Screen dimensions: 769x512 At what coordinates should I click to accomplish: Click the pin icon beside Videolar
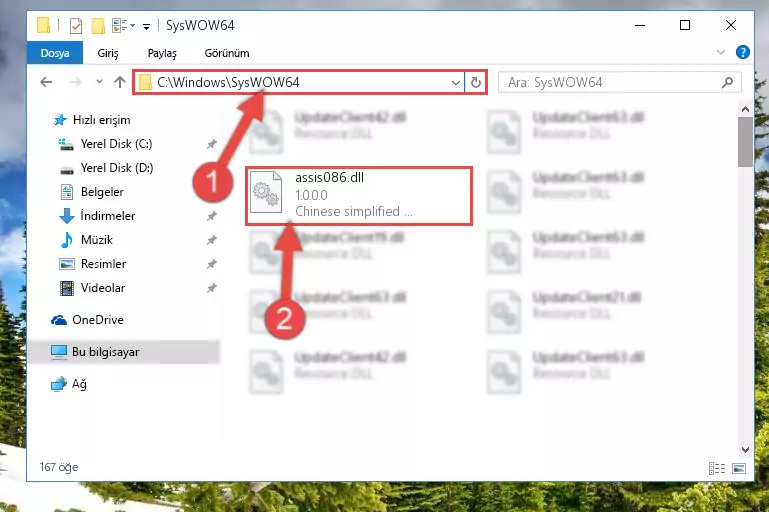[211, 288]
